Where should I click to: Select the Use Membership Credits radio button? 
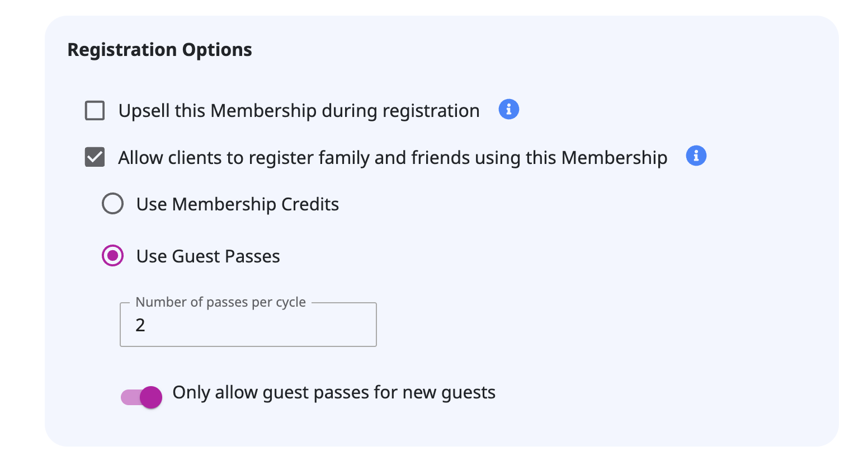click(112, 204)
